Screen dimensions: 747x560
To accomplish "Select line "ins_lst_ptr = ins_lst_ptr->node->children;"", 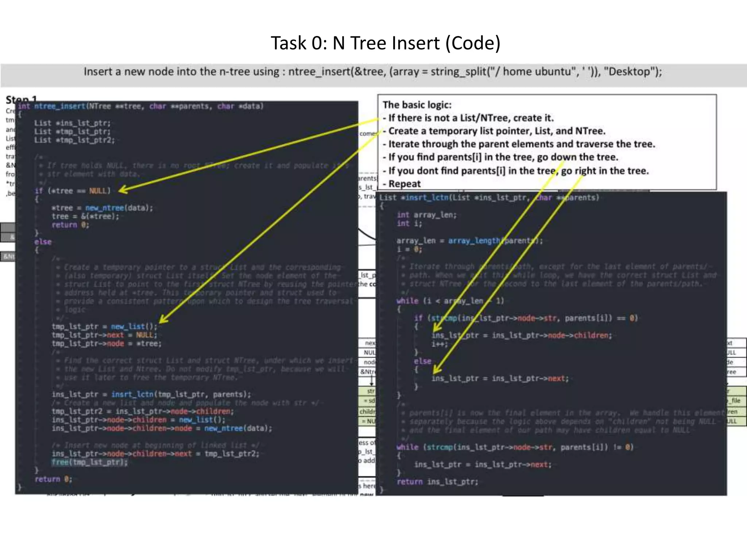I will 522,335.
